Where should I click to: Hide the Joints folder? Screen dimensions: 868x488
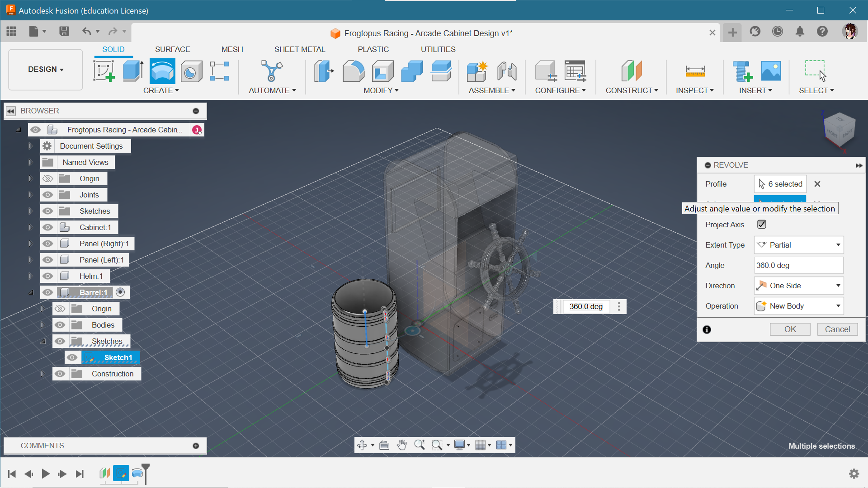point(47,195)
